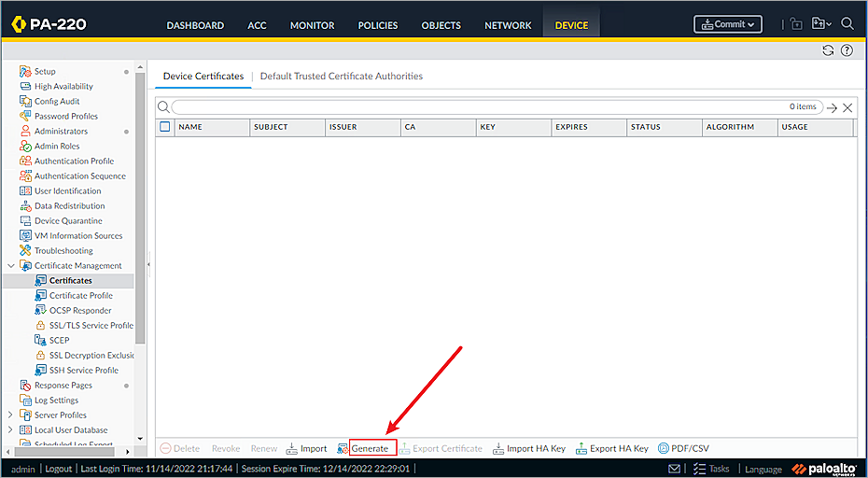Viewport: 868px width, 478px height.
Task: Click the Import HA Key icon
Action: [x=498, y=449]
